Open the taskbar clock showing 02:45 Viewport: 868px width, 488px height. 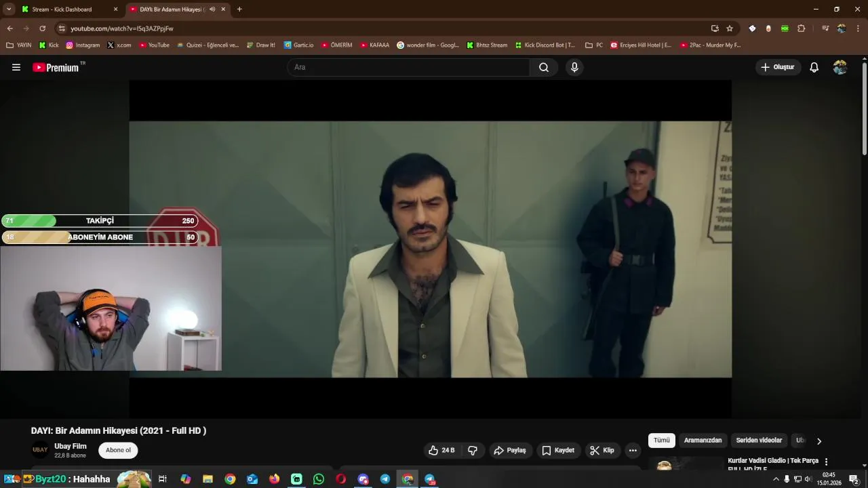(x=829, y=479)
